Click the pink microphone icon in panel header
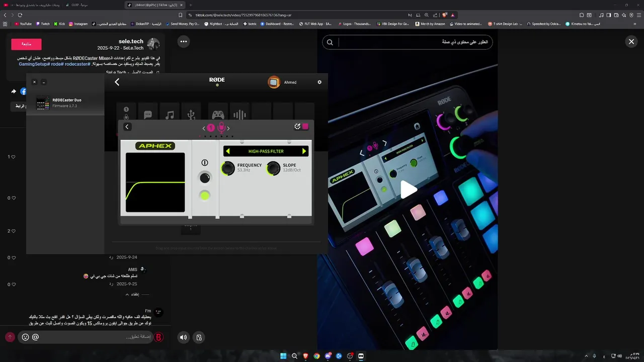Viewport: 644px width, 362px height. pyautogui.click(x=221, y=128)
